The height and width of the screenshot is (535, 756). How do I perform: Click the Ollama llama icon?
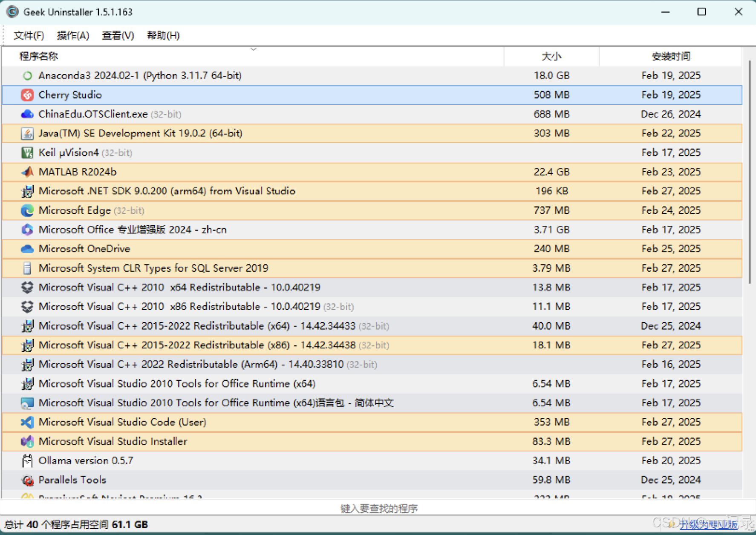pos(27,460)
